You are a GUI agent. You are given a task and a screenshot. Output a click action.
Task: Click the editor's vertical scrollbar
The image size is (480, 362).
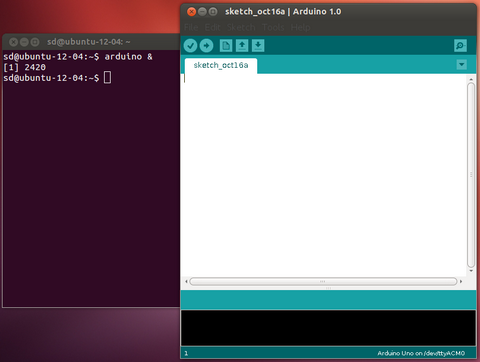[x=471, y=175]
